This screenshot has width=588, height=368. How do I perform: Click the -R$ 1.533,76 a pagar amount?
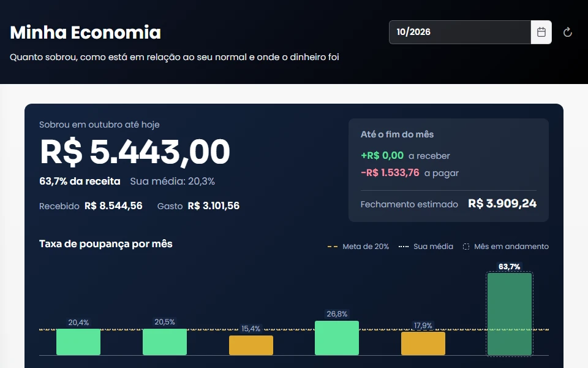(x=390, y=173)
